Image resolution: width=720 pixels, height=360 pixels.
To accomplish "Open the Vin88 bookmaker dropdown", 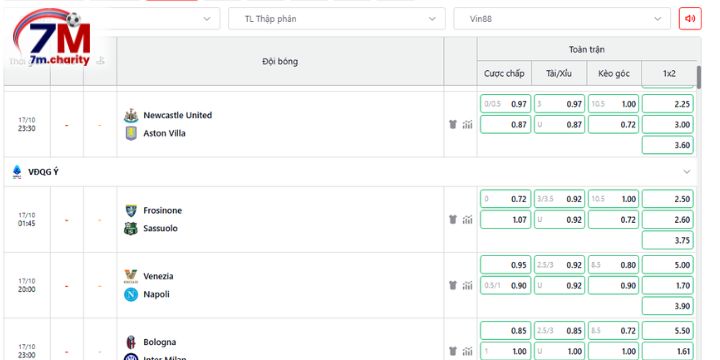I will click(x=564, y=19).
